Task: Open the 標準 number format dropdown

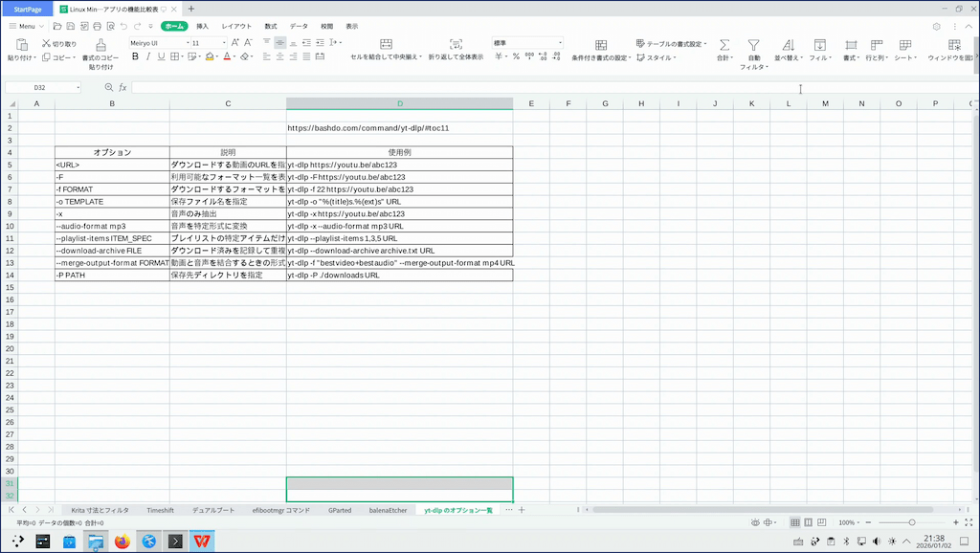Action: (560, 43)
